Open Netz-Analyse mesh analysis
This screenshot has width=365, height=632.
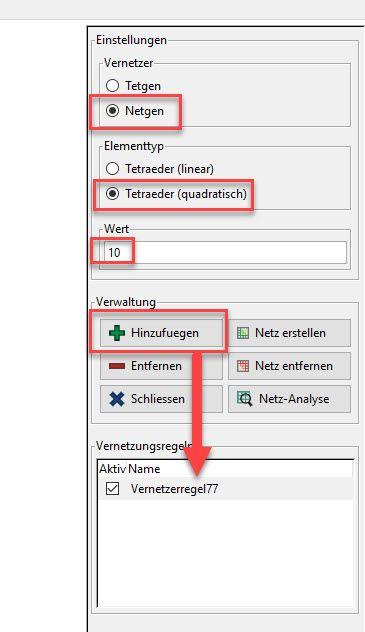click(x=289, y=399)
